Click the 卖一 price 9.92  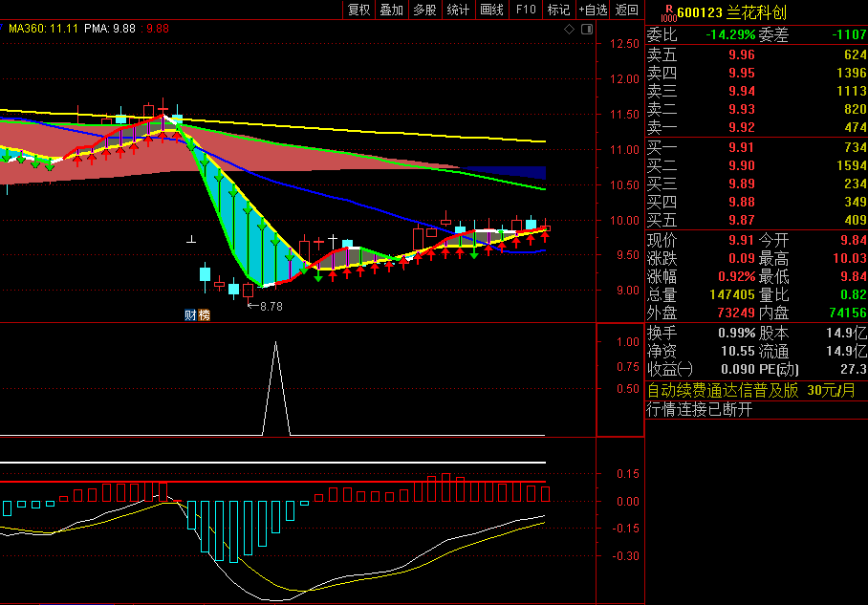[x=741, y=128]
